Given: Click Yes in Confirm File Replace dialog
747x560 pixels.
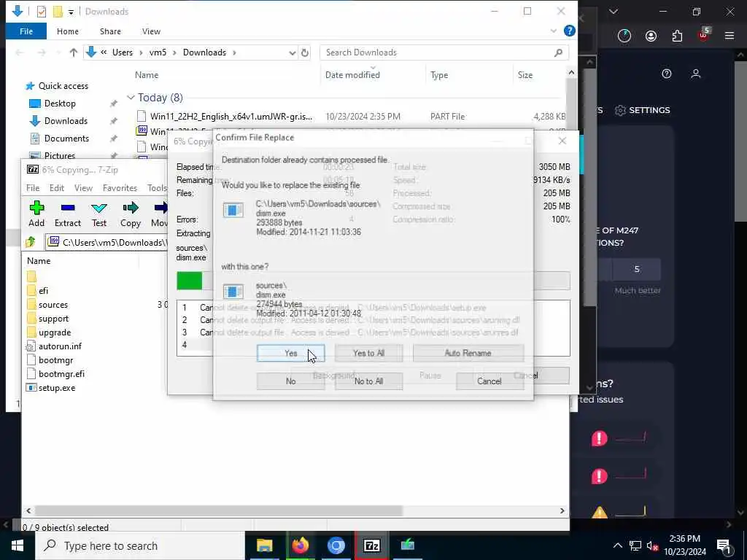Looking at the screenshot, I should (290, 354).
